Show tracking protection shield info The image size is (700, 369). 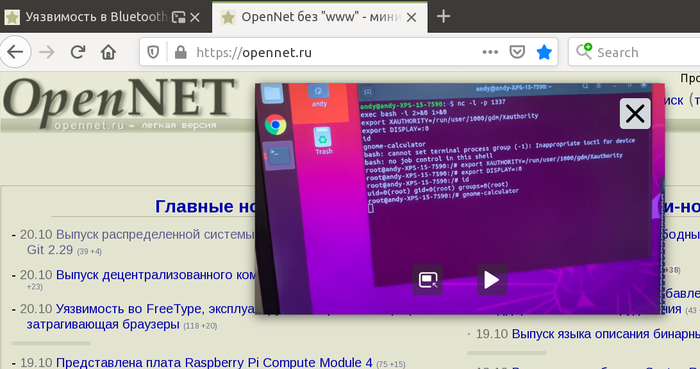pyautogui.click(x=153, y=53)
